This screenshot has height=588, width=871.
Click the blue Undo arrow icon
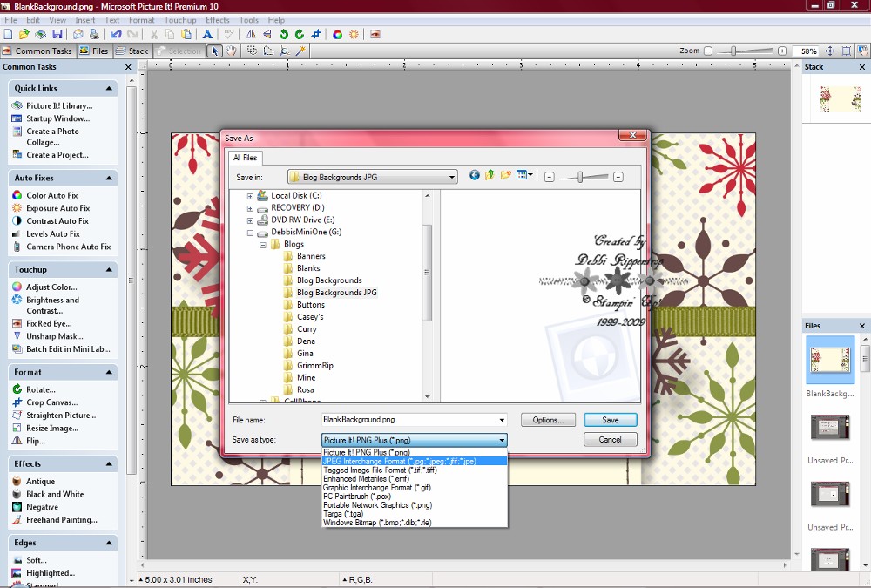click(116, 35)
